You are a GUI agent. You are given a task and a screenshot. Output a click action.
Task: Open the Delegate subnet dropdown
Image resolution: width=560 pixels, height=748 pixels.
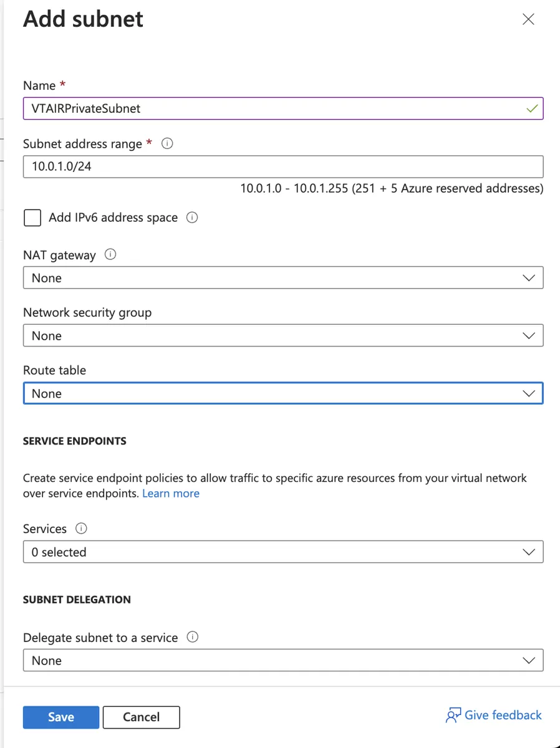[529, 660]
